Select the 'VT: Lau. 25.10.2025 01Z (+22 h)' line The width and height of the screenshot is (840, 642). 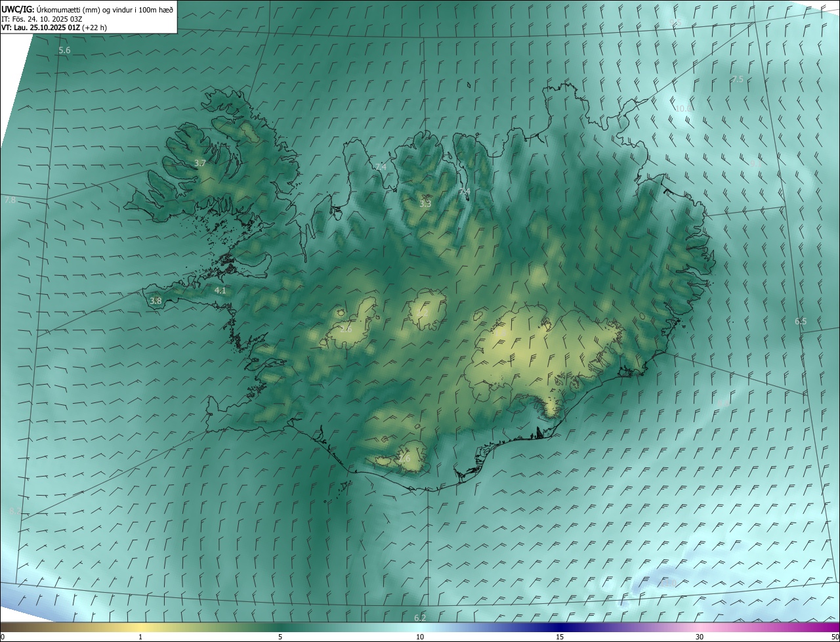[54, 28]
